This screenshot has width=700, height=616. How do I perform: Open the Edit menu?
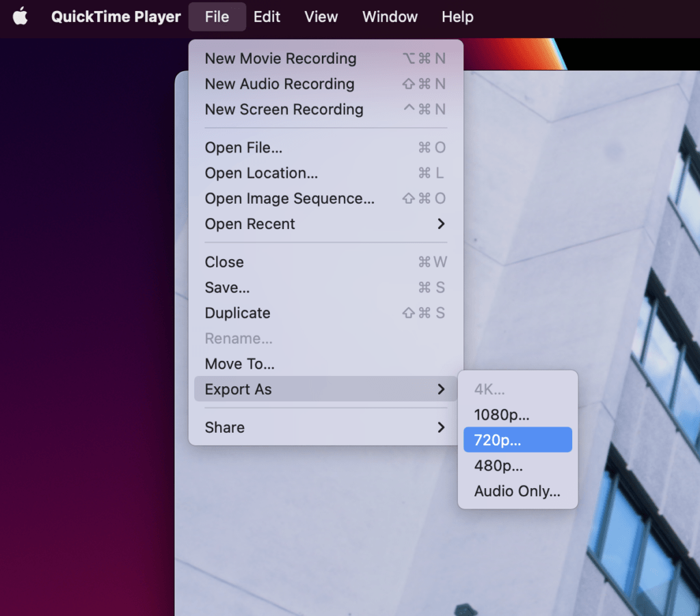(267, 17)
